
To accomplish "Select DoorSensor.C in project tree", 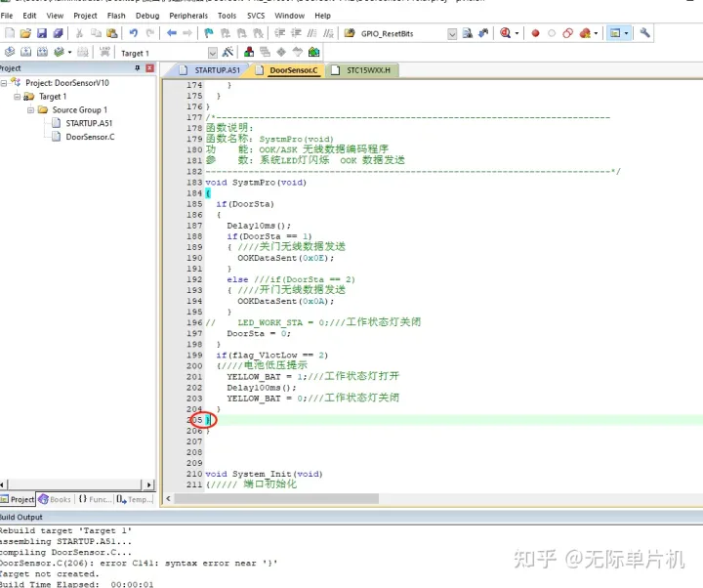I will [x=90, y=137].
